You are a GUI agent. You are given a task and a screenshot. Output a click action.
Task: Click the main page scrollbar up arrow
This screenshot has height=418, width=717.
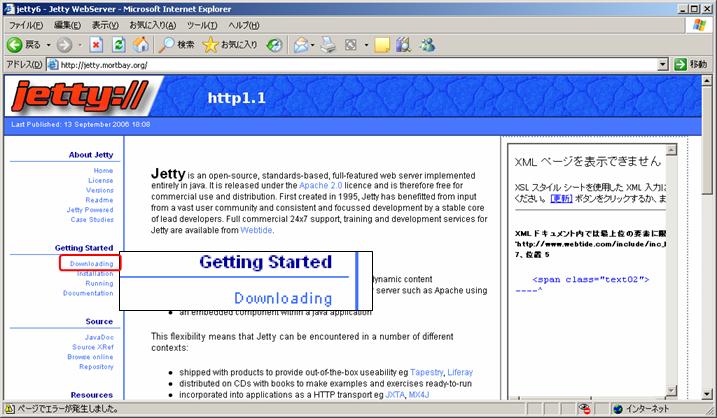click(x=706, y=80)
